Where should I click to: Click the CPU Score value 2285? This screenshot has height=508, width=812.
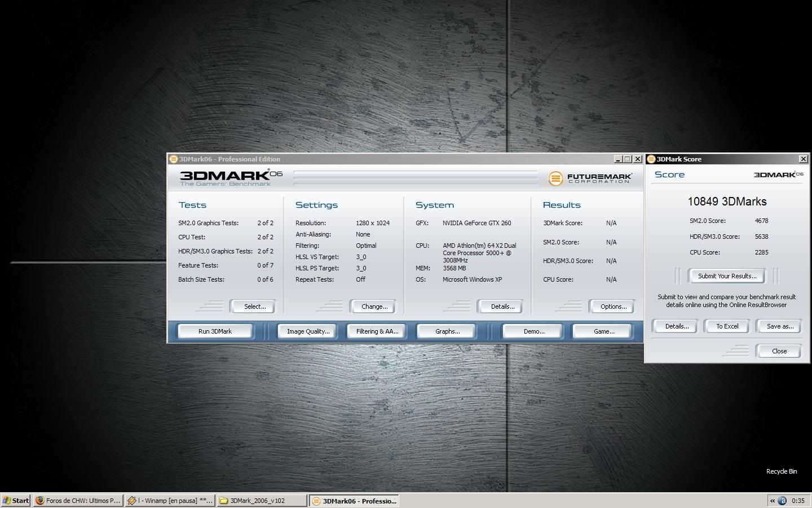[761, 252]
